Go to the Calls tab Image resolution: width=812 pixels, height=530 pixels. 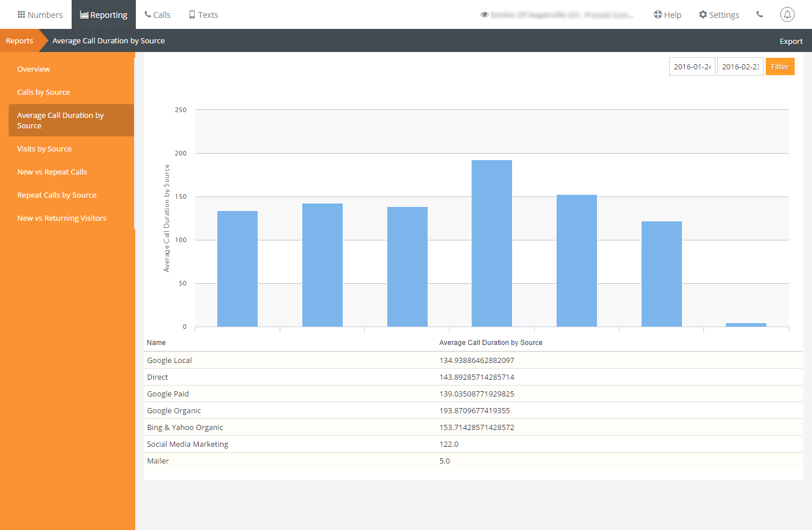coord(157,14)
